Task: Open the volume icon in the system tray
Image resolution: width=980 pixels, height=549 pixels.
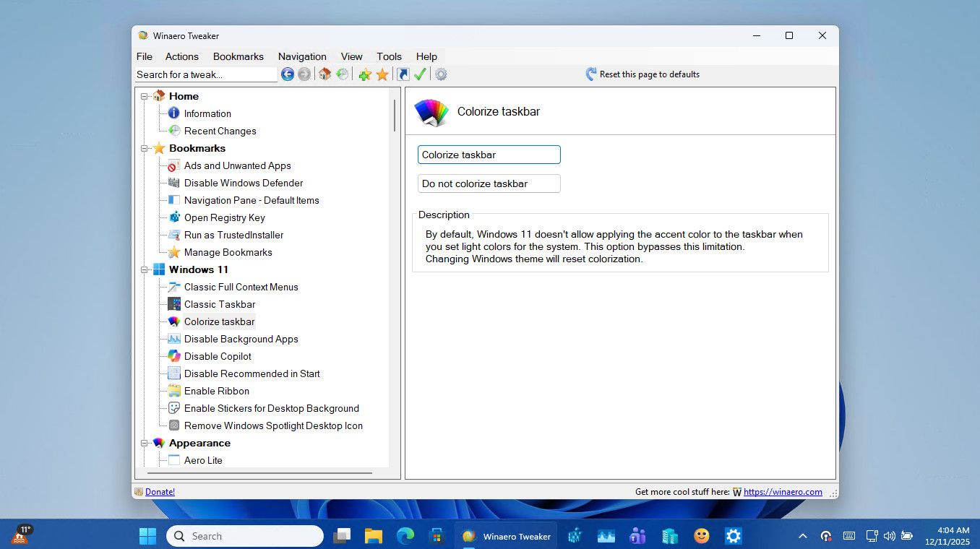Action: pyautogui.click(x=889, y=536)
